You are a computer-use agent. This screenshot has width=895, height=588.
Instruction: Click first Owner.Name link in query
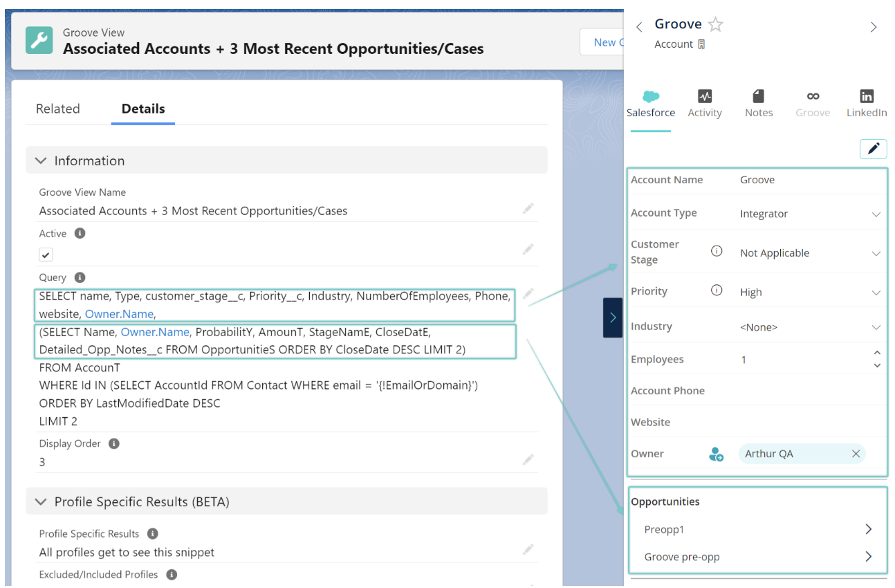click(x=120, y=314)
